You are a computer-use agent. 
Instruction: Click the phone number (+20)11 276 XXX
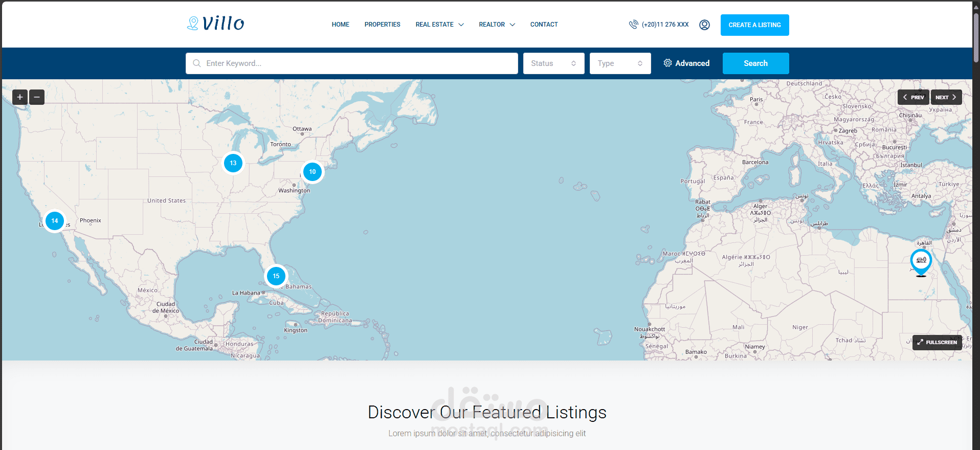click(665, 25)
